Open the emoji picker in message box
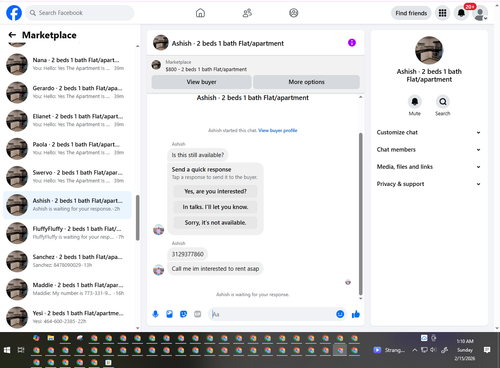Screen dimensions: 500x368 (x=340, y=314)
